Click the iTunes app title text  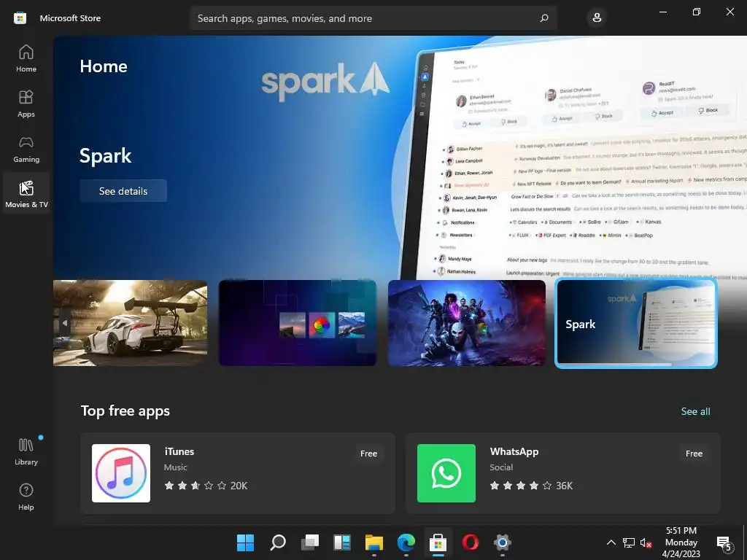(179, 451)
